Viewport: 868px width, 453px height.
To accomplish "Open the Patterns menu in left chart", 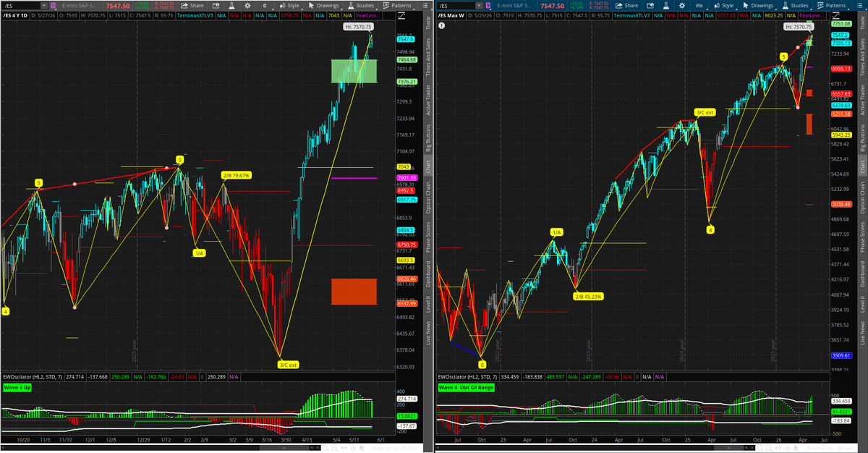I will tap(398, 6).
